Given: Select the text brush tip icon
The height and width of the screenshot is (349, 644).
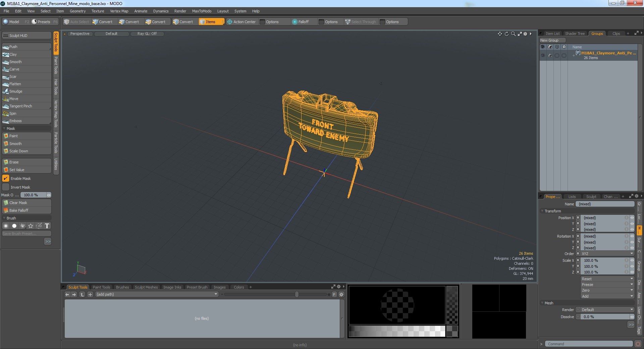Looking at the screenshot, I should click(x=47, y=226).
